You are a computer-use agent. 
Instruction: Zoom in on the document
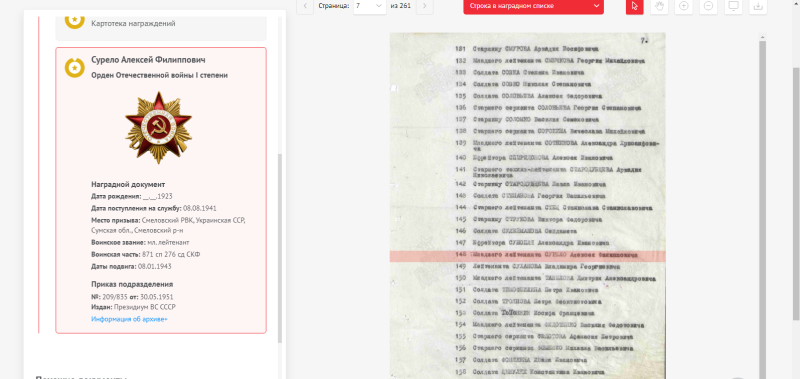[684, 6]
